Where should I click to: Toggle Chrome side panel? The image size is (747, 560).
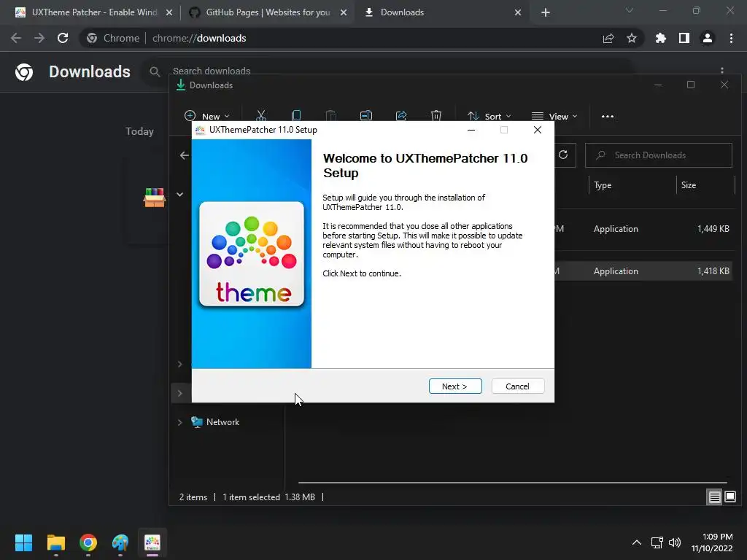684,38
